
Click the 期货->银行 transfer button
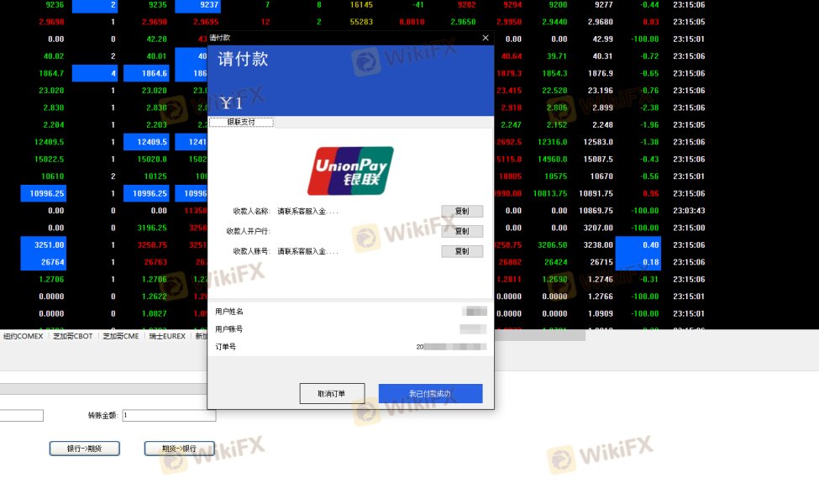179,449
